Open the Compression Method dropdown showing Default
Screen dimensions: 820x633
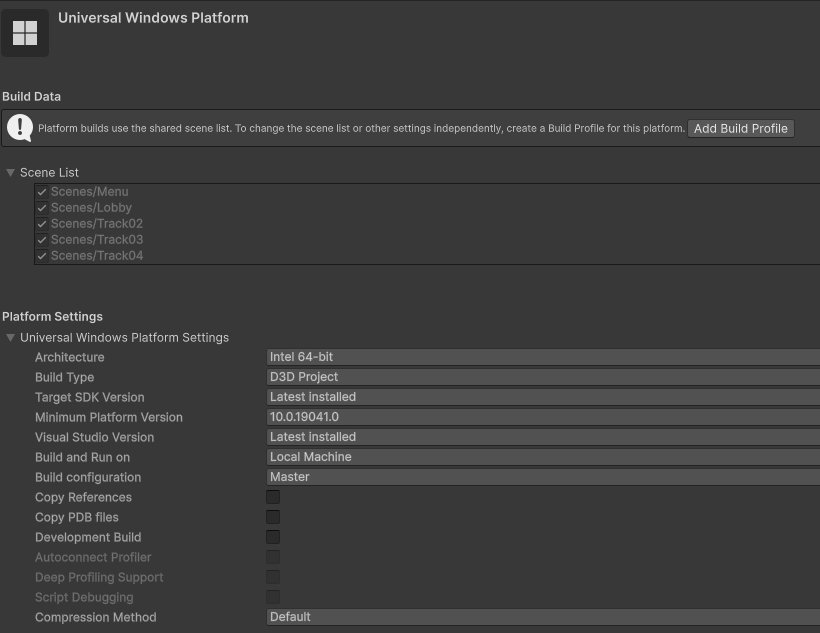click(x=543, y=617)
